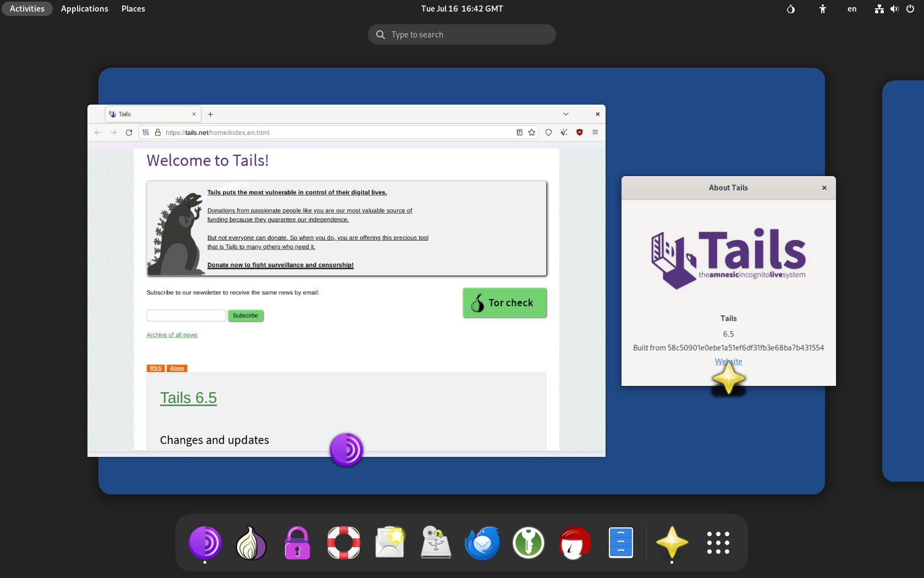Select the adjacent workspace thumbnail
The width and height of the screenshot is (924, 578).
[x=903, y=281]
